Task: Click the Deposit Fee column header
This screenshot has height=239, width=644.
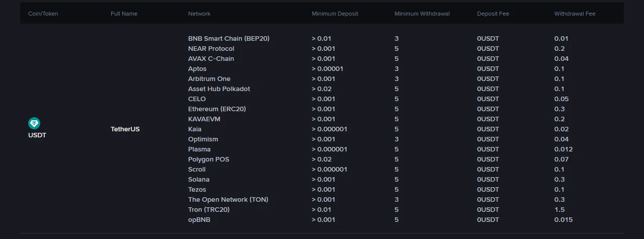Action: coord(493,14)
